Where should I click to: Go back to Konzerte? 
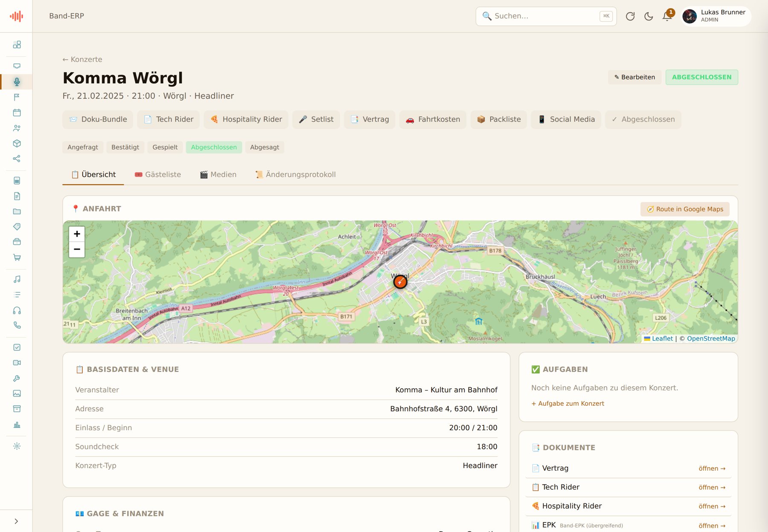click(82, 59)
